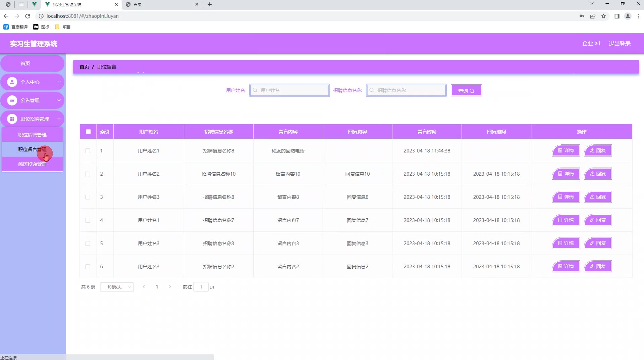Click the 职位招聘管理 grid icon
The width and height of the screenshot is (644, 360).
click(x=12, y=119)
